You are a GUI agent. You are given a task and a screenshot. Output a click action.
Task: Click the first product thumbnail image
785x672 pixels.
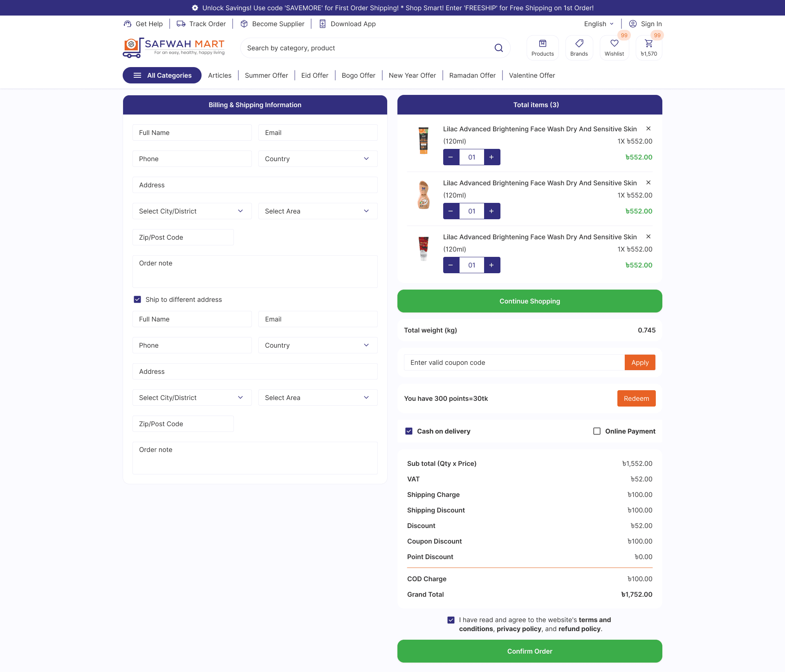click(x=424, y=141)
